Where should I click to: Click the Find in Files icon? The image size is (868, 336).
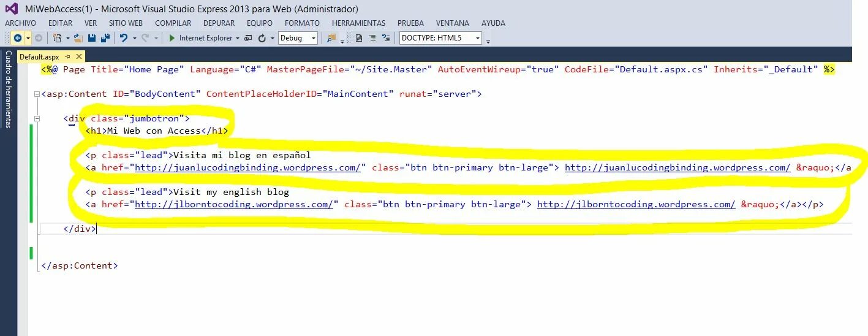click(331, 38)
